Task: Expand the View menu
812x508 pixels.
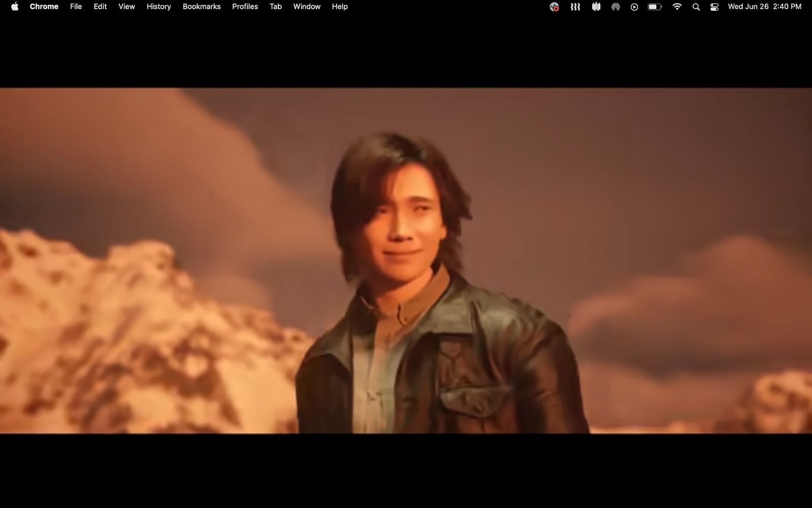Action: [126, 7]
